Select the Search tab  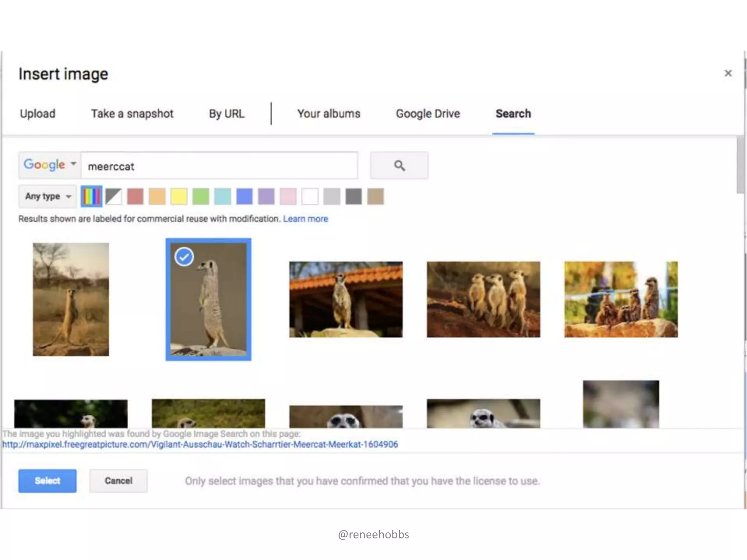pyautogui.click(x=513, y=114)
